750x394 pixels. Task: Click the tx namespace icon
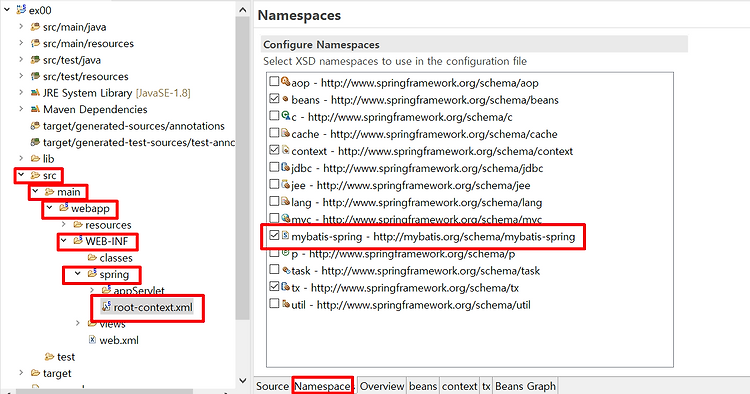click(x=286, y=286)
